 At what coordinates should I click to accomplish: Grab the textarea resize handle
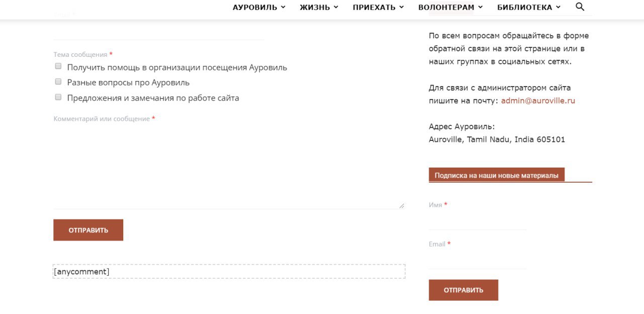point(401,205)
